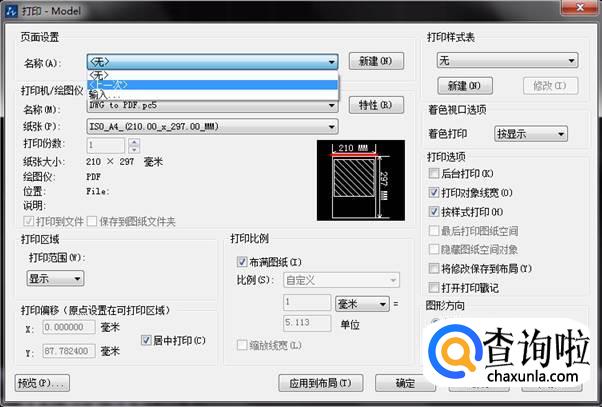Open the 页面设置 名称(A) dropdown
This screenshot has height=407, width=602.
(212, 61)
